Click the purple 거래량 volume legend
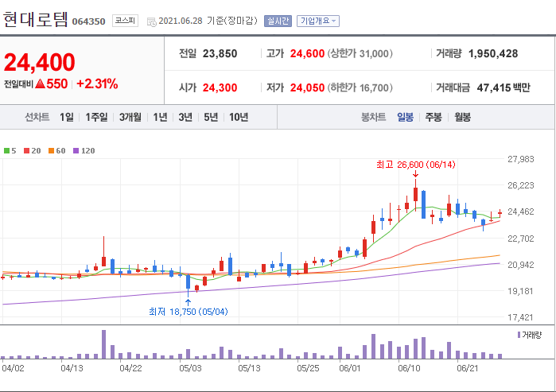 (x=530, y=335)
